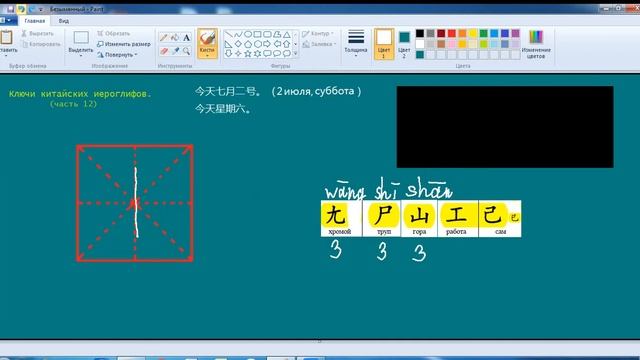Screen dimensions: 640x360
Task: Select the Magnifier zoom tool
Action: pos(187,51)
